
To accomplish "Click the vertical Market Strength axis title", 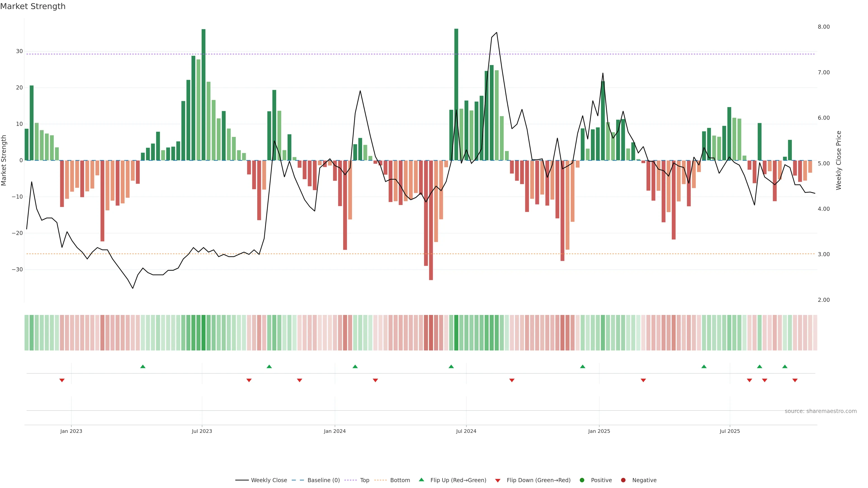I will [4, 160].
